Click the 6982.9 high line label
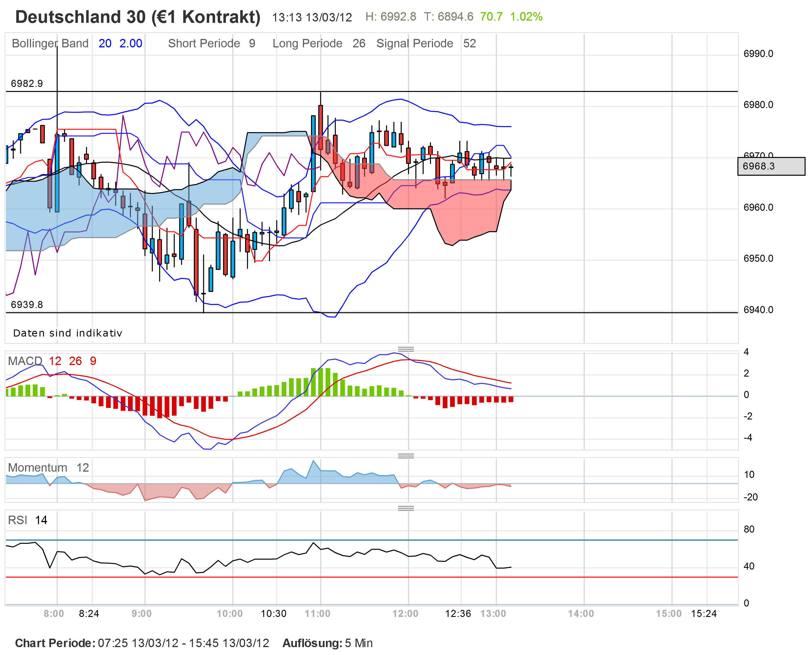 coord(27,83)
